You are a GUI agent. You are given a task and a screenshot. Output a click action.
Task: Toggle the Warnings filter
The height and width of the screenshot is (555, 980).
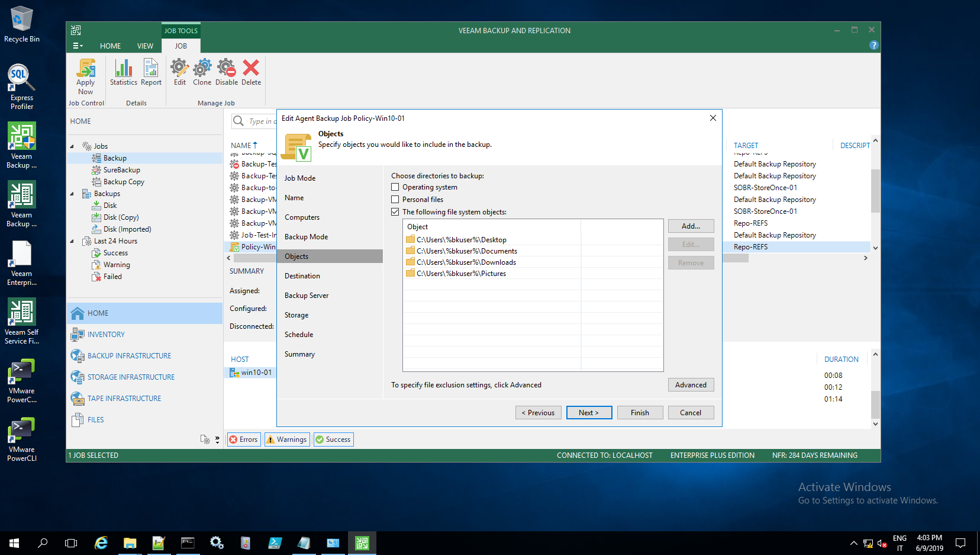point(286,439)
